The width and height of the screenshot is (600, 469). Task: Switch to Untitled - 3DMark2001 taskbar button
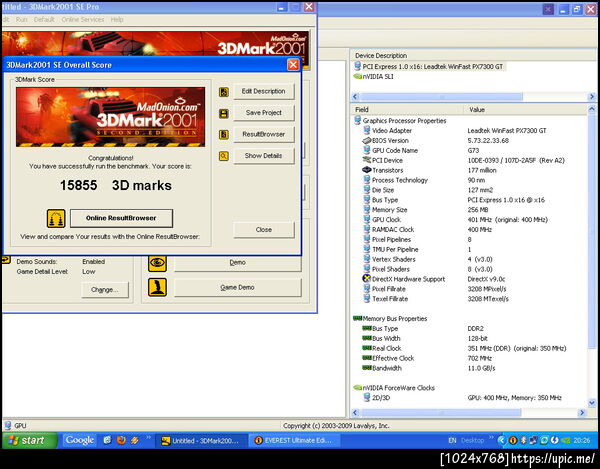click(201, 441)
